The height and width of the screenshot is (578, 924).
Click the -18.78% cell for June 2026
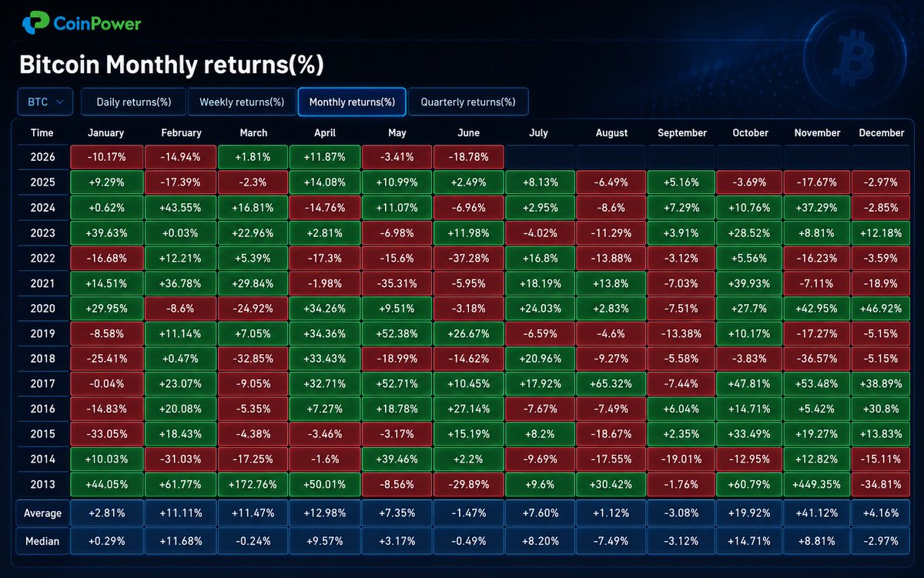coord(469,157)
